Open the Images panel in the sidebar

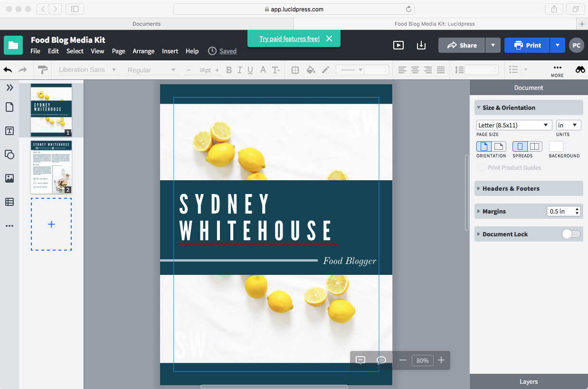coord(9,178)
